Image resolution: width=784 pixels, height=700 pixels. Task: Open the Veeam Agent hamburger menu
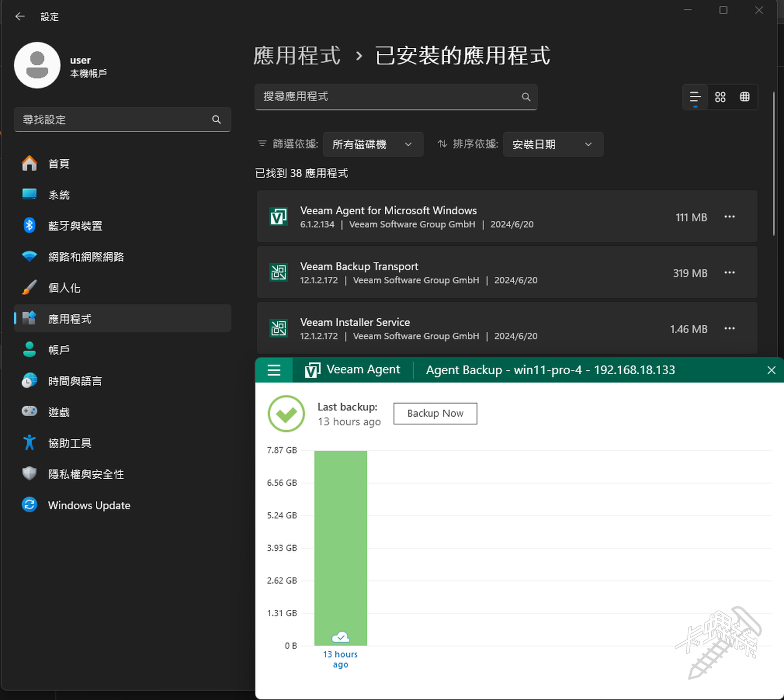(274, 370)
